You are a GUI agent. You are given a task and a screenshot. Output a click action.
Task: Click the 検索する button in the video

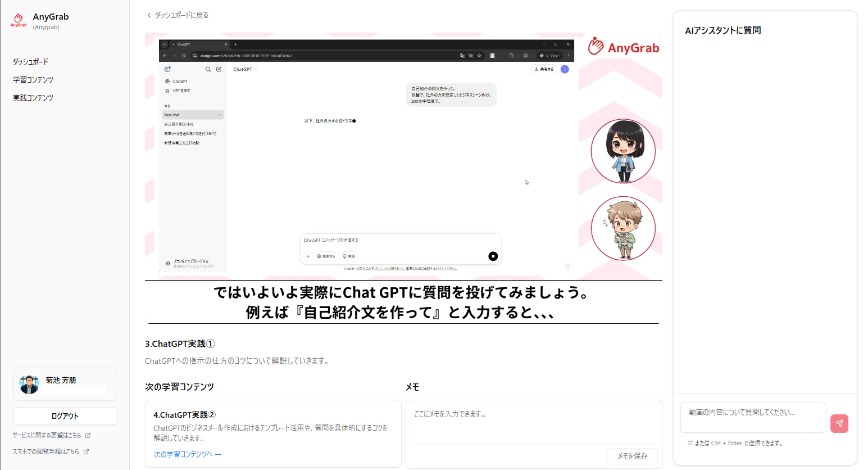326,256
